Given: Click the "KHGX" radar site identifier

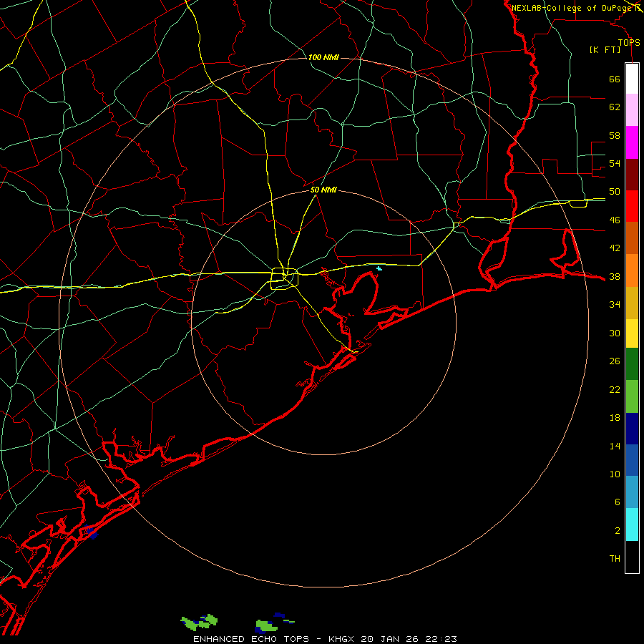Looking at the screenshot, I should (343, 639).
